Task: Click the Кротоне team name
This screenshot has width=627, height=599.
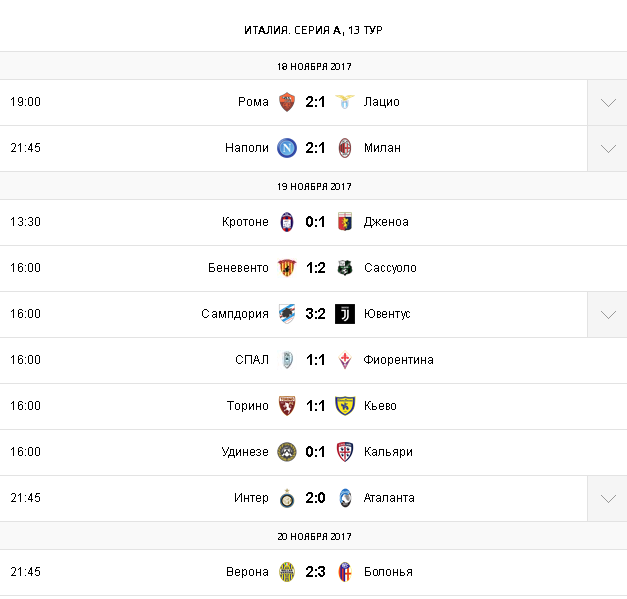Action: [x=245, y=222]
